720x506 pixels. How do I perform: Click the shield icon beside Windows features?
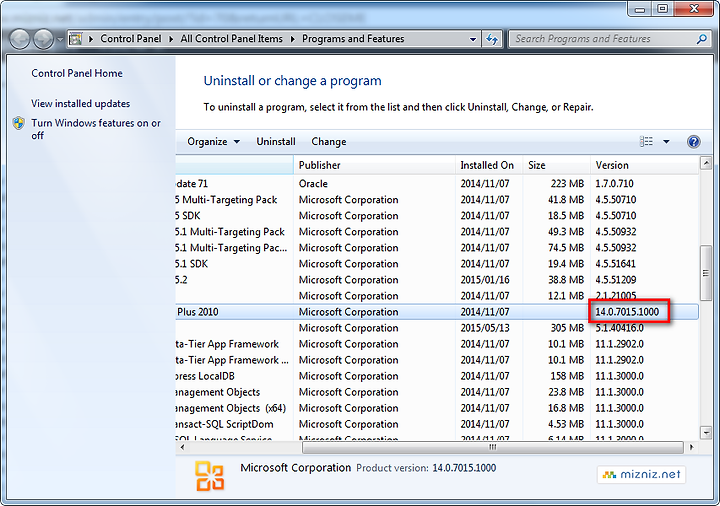(19, 123)
